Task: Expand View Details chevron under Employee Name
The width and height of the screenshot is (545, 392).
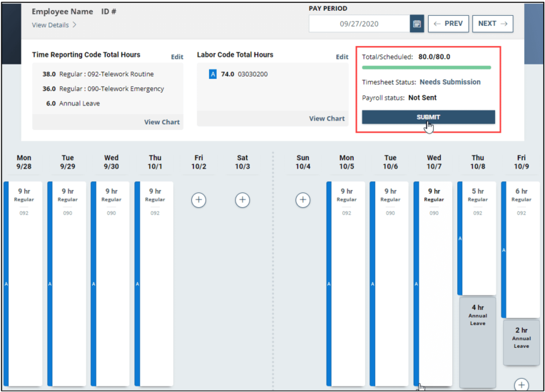Action: [75, 25]
